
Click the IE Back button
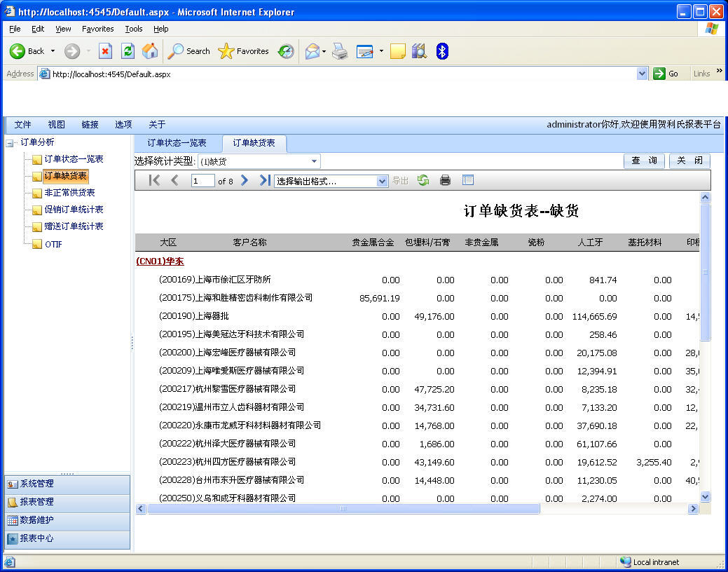[27, 51]
